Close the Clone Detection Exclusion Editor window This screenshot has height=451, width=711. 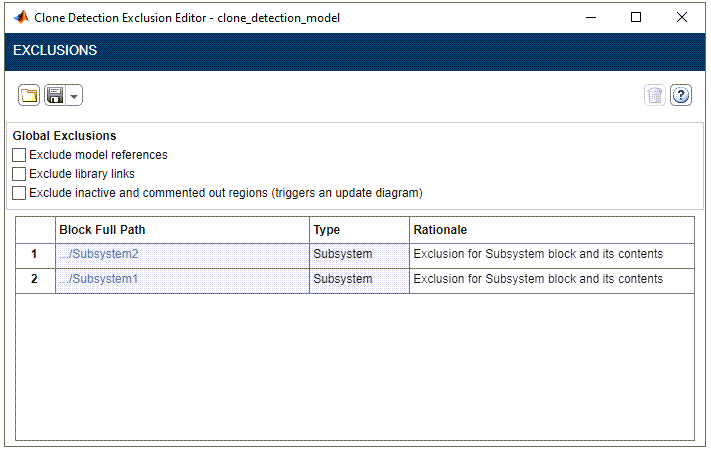coord(682,18)
